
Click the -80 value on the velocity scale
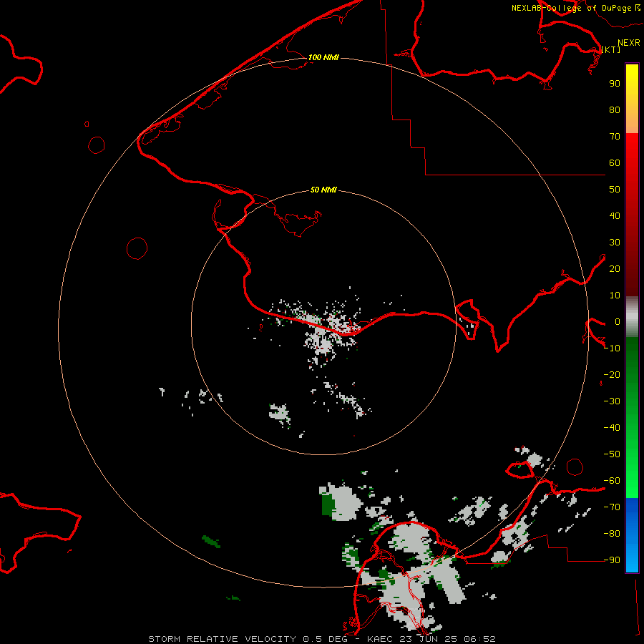[x=612, y=534]
